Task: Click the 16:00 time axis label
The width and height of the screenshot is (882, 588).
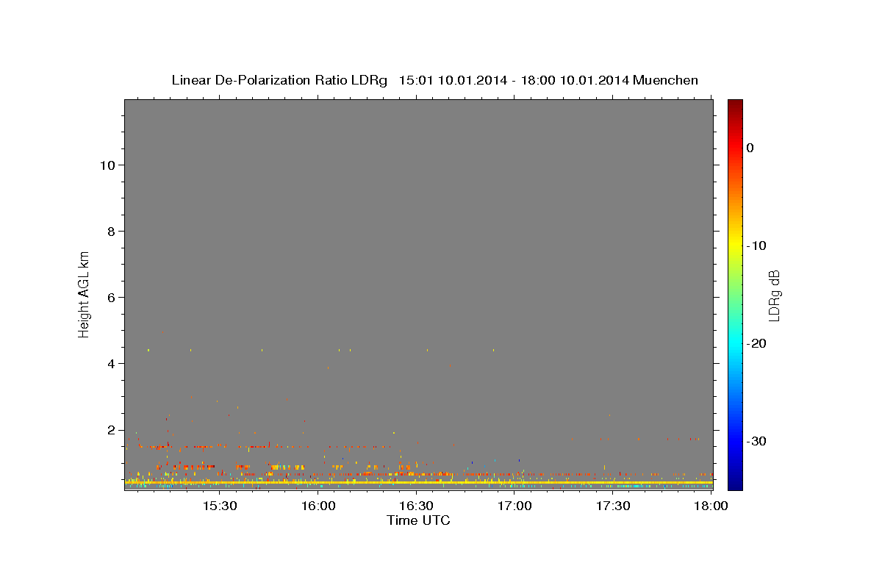Action: pos(318,506)
